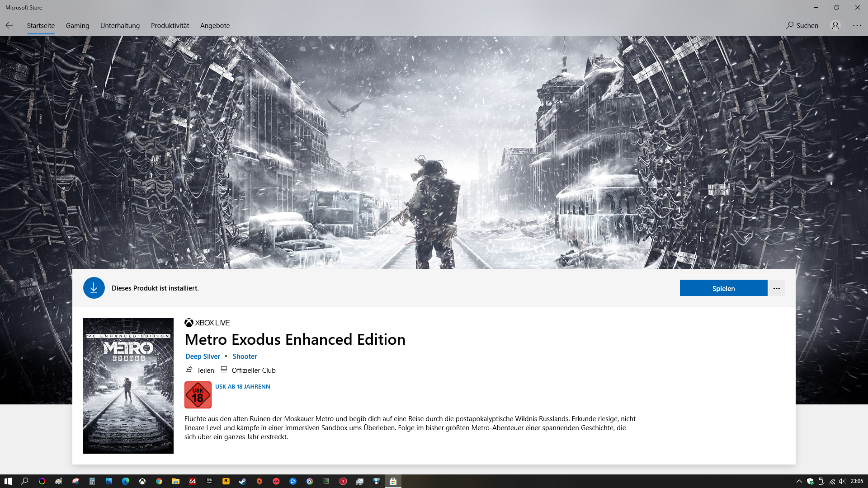868x488 pixels.
Task: Open the top-right Store ellipsis menu
Action: 857,25
